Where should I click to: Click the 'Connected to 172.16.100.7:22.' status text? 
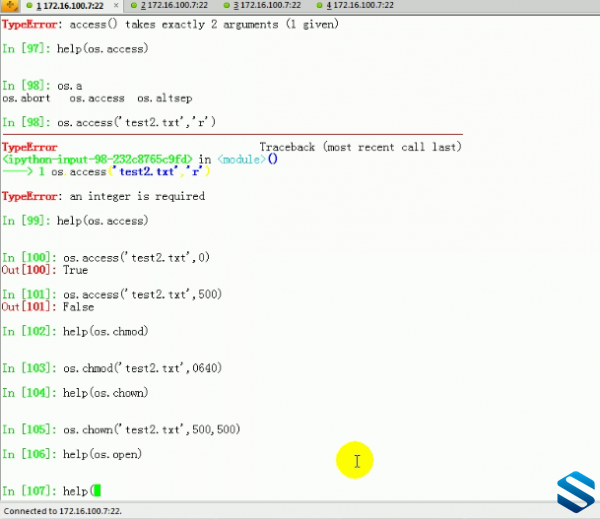tap(62, 511)
